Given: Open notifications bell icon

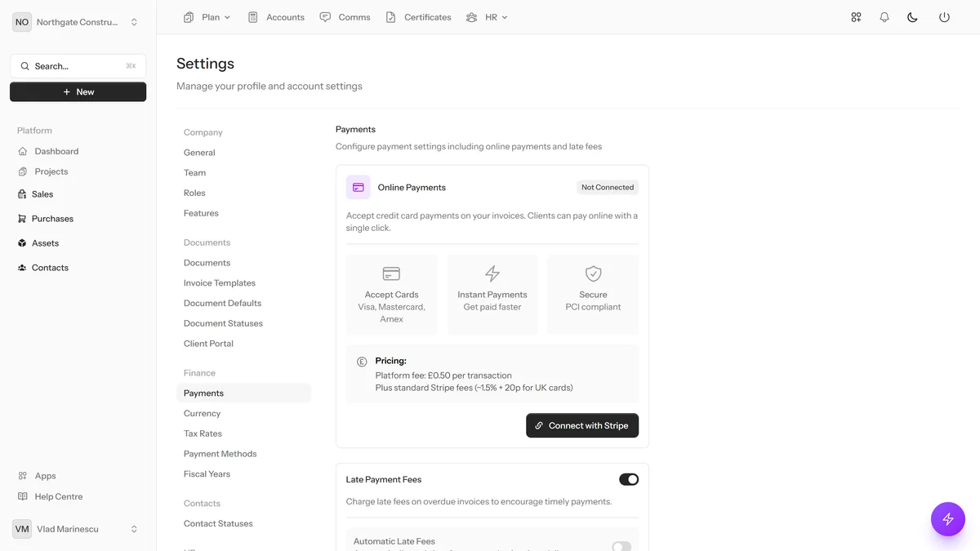Looking at the screenshot, I should coord(884,17).
